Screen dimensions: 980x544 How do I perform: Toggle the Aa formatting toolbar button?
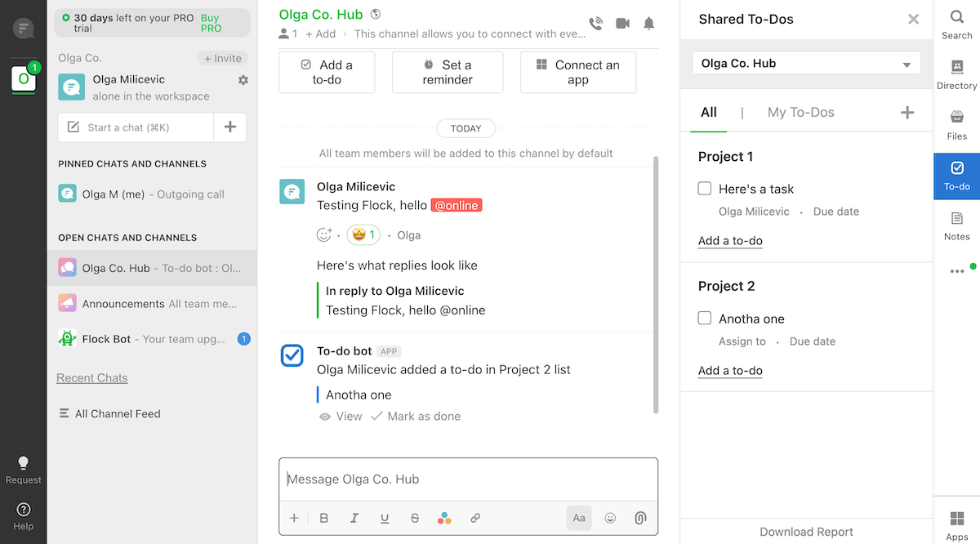point(579,518)
